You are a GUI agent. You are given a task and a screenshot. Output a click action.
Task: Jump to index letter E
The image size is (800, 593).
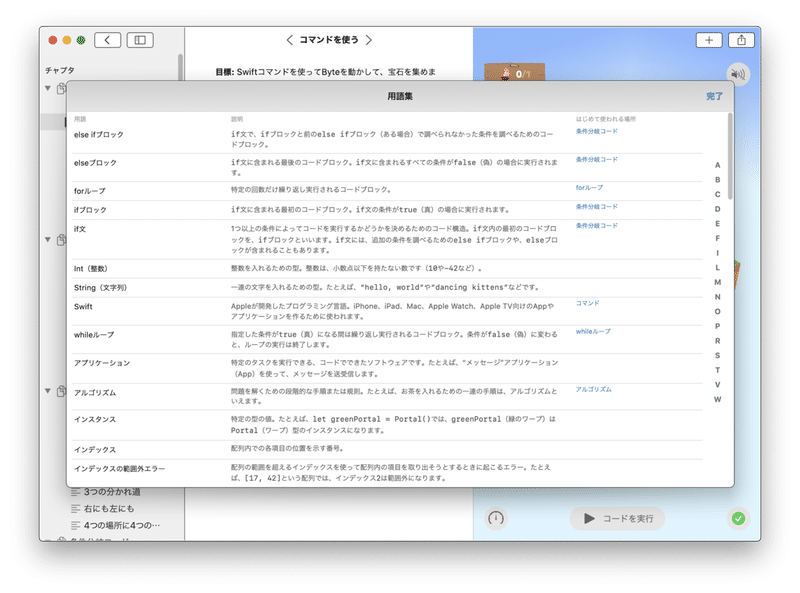(x=717, y=224)
